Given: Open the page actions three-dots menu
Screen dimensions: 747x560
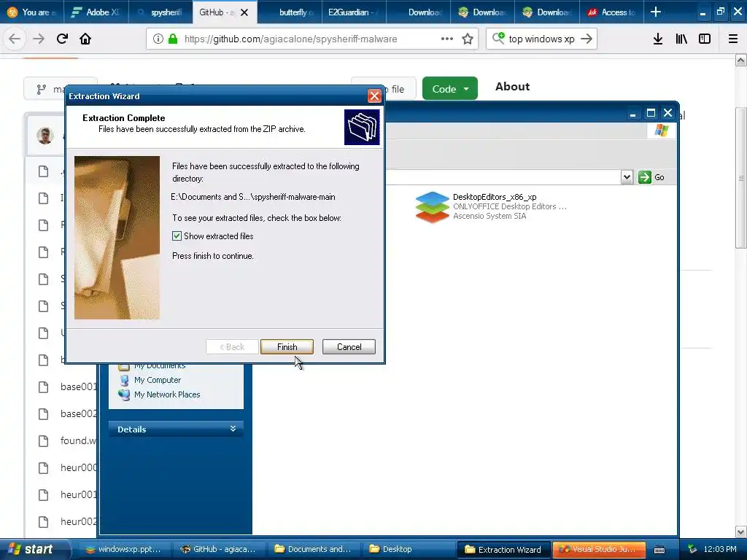Looking at the screenshot, I should tap(447, 39).
